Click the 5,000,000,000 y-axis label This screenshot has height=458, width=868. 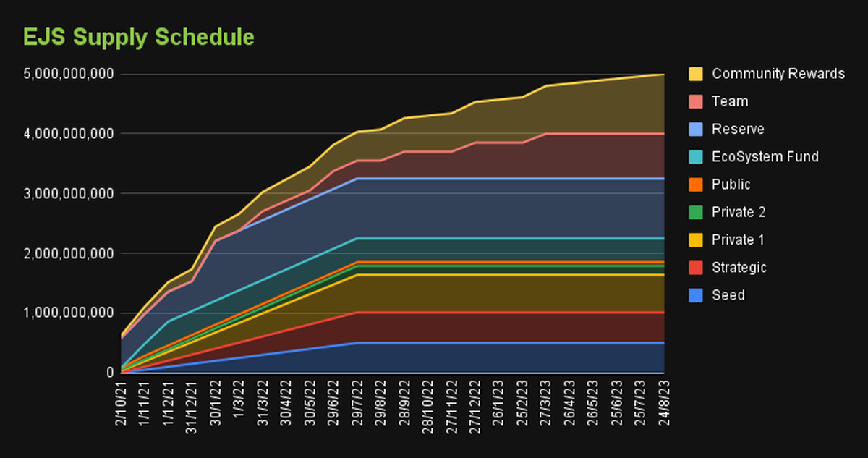68,74
